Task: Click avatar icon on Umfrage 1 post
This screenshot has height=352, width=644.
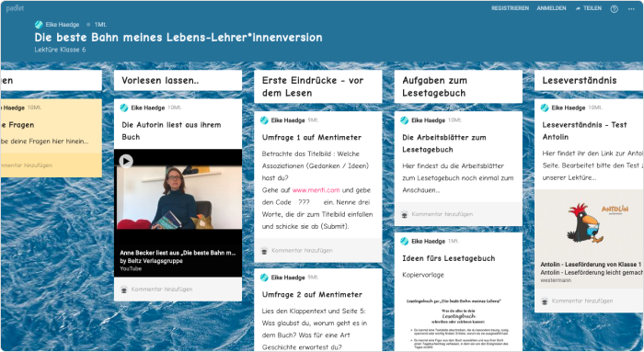Action: tap(264, 120)
